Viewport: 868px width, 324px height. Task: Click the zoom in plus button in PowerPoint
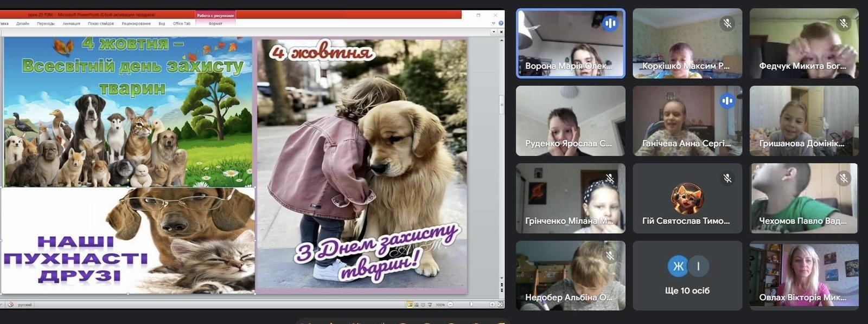(x=492, y=304)
